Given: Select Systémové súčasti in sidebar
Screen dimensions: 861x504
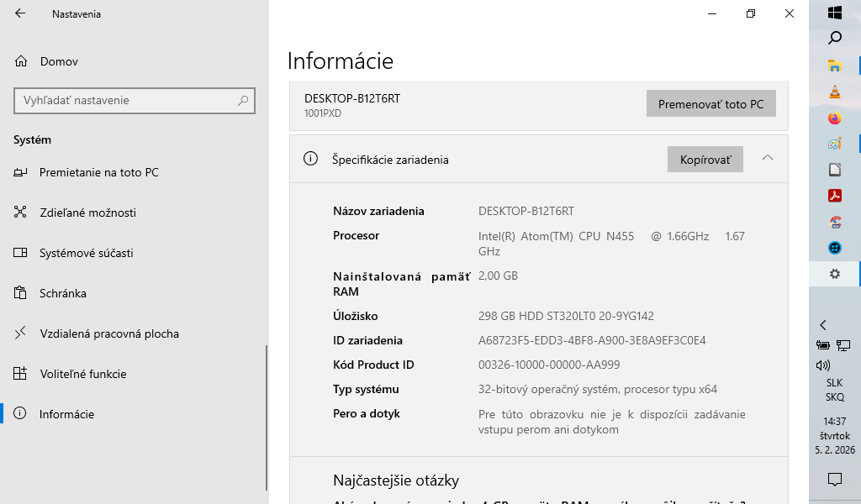Looking at the screenshot, I should pos(86,253).
